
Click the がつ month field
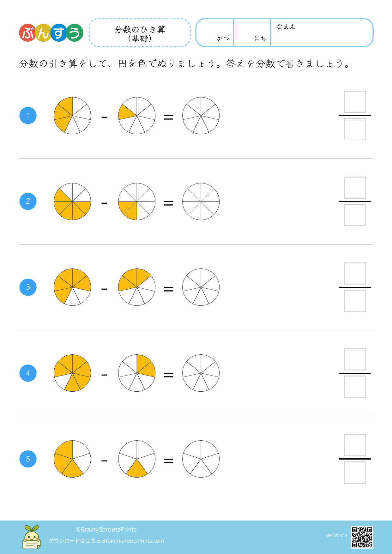pos(215,33)
